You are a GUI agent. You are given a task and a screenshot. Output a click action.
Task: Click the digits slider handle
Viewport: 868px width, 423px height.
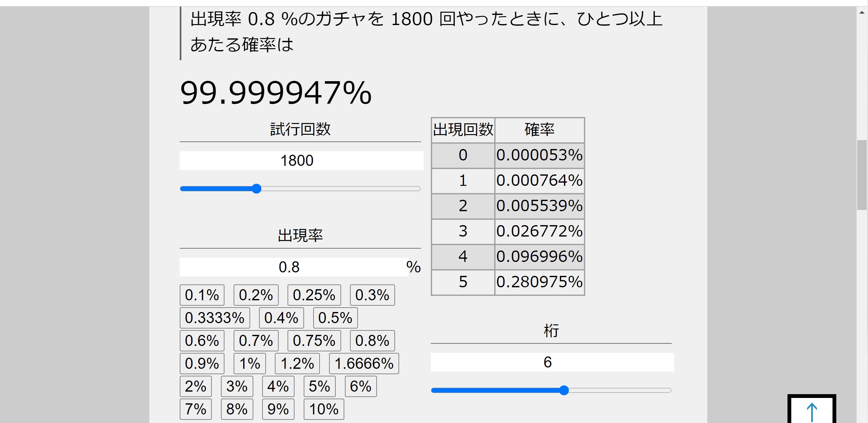564,390
